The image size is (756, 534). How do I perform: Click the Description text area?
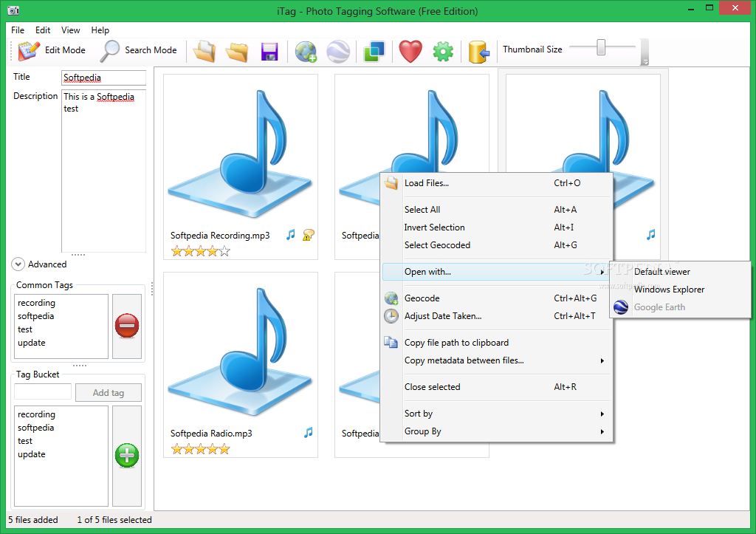103,171
